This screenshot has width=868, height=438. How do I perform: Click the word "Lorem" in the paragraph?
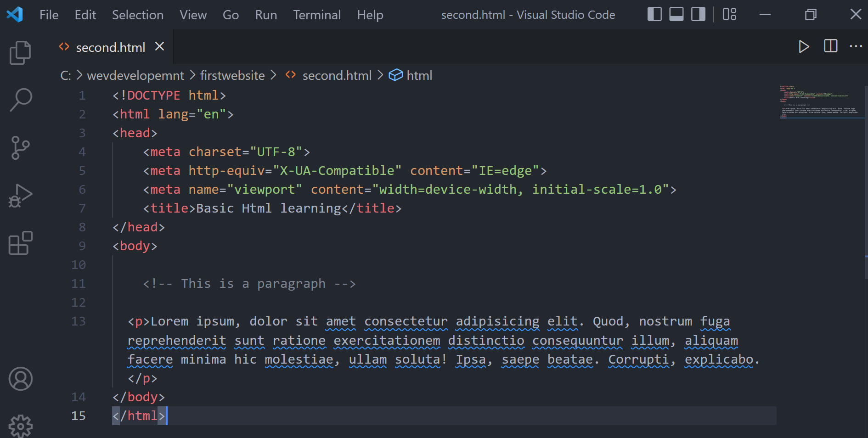coord(169,321)
